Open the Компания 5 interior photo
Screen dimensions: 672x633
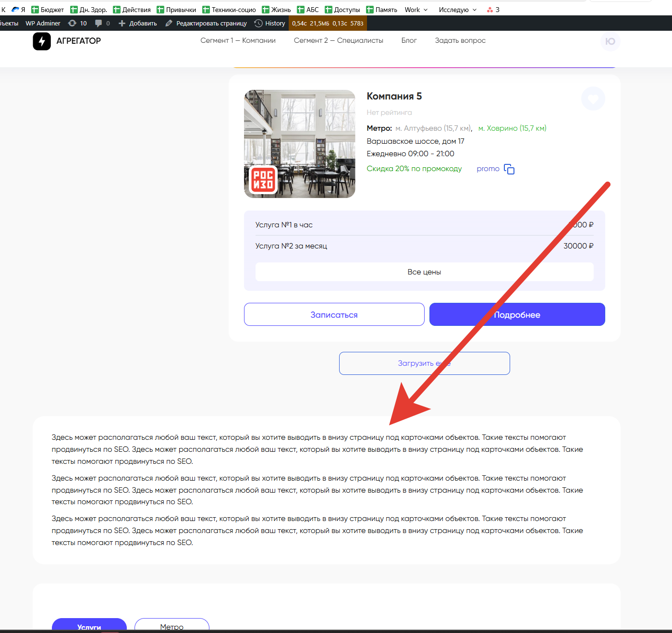300,144
